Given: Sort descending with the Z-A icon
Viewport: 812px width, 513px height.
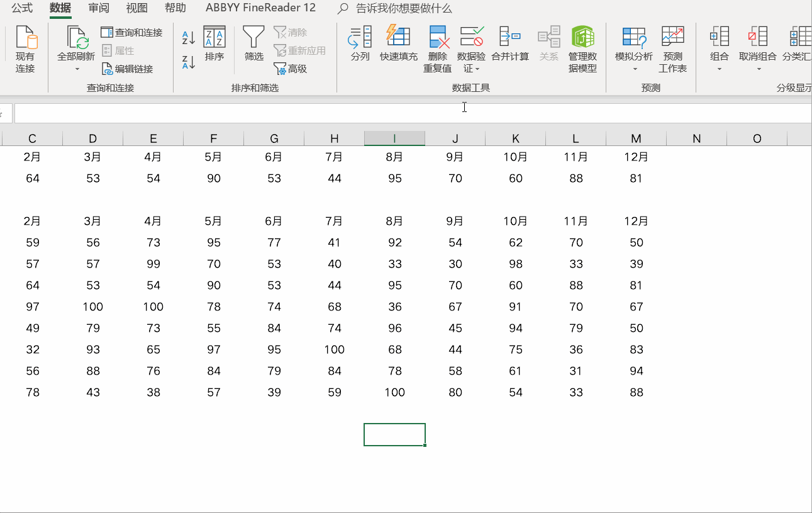Looking at the screenshot, I should click(189, 62).
